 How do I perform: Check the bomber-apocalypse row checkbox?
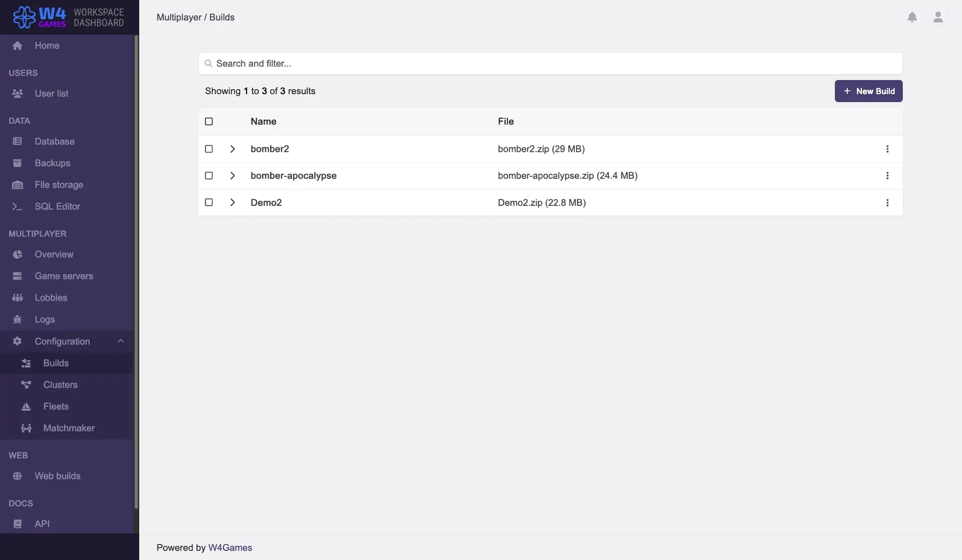(x=209, y=176)
